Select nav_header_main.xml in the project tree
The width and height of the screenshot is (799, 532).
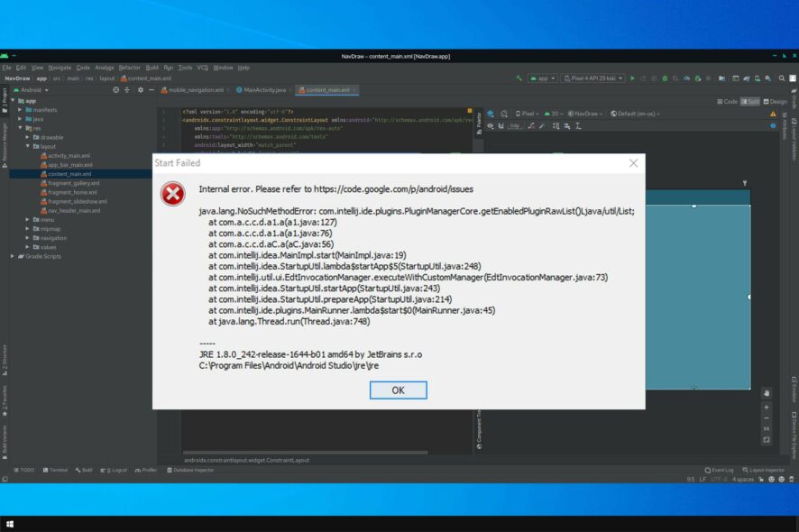[x=70, y=211]
